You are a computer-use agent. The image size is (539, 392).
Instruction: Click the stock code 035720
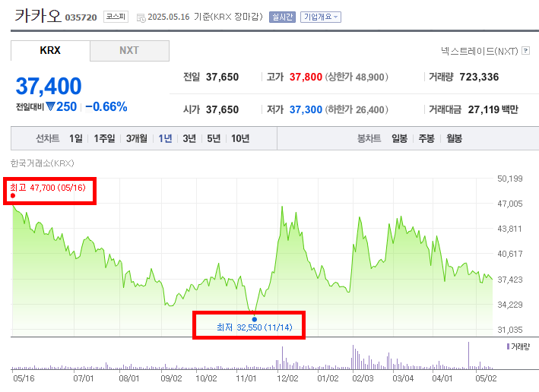(x=81, y=17)
